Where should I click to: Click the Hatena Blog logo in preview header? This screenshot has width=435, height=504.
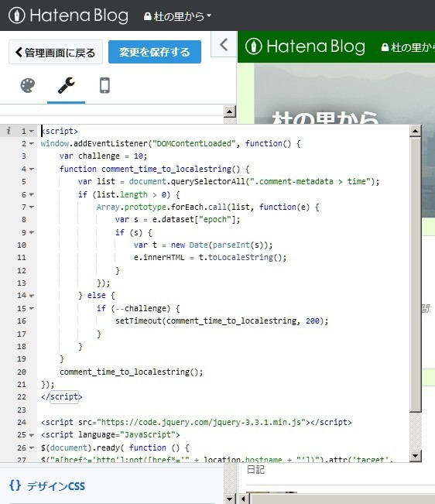[x=305, y=46]
